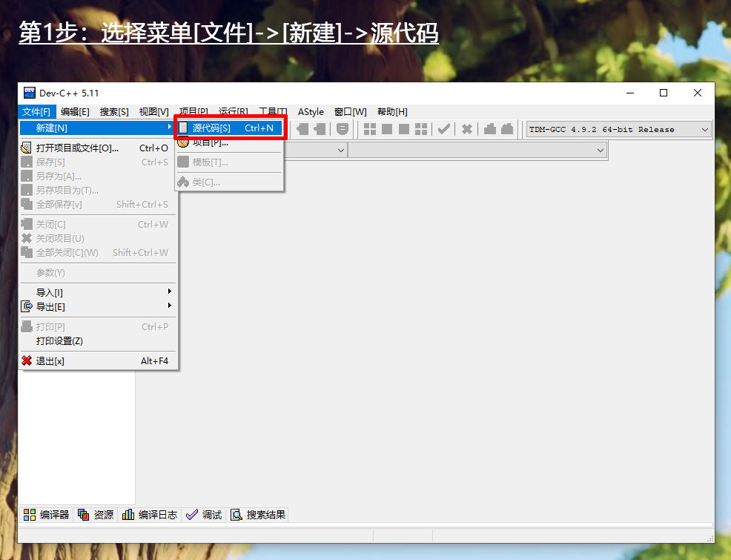Click 全部关闭[C](W) menu entry
731x560 pixels.
97,252
